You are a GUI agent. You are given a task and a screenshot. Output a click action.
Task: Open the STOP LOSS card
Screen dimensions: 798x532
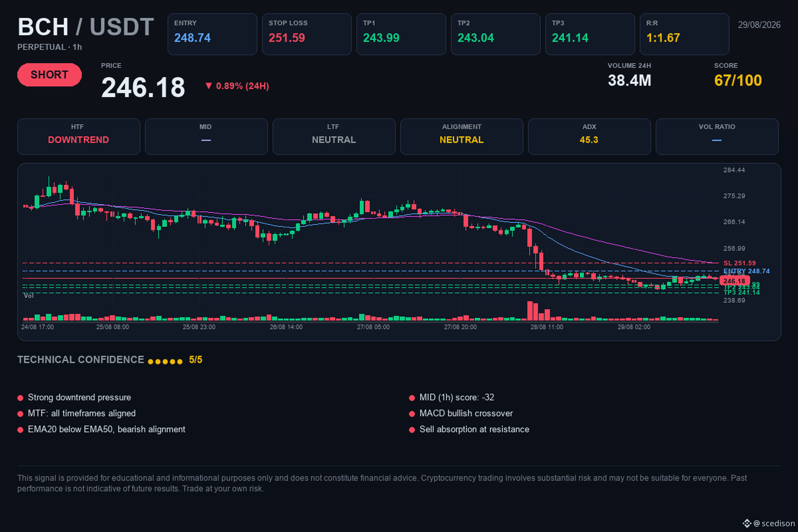click(307, 34)
